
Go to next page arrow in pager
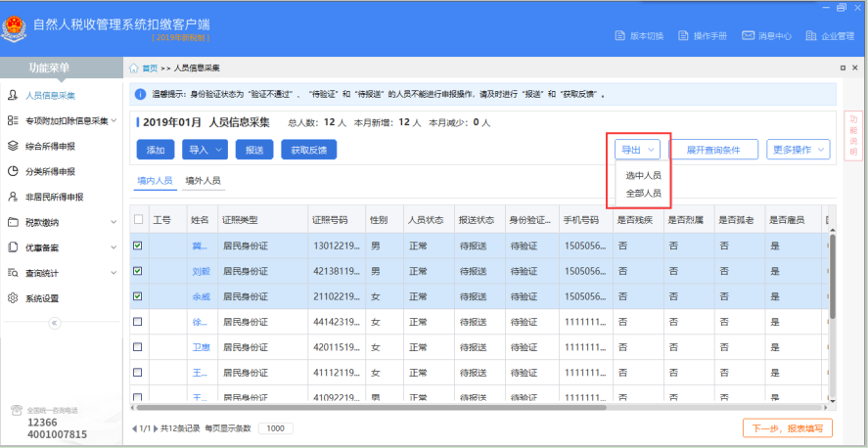[x=157, y=428]
